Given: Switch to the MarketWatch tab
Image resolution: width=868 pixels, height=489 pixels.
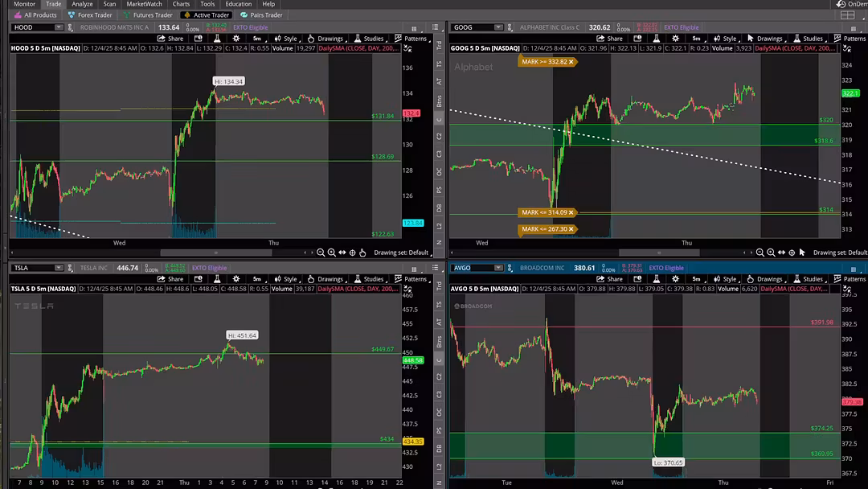Looking at the screenshot, I should (144, 4).
